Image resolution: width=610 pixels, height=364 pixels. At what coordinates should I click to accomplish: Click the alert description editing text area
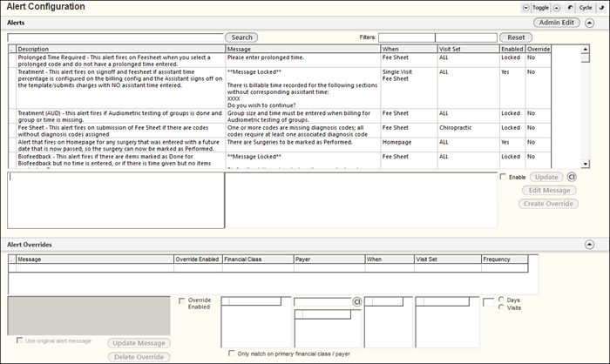(116, 200)
